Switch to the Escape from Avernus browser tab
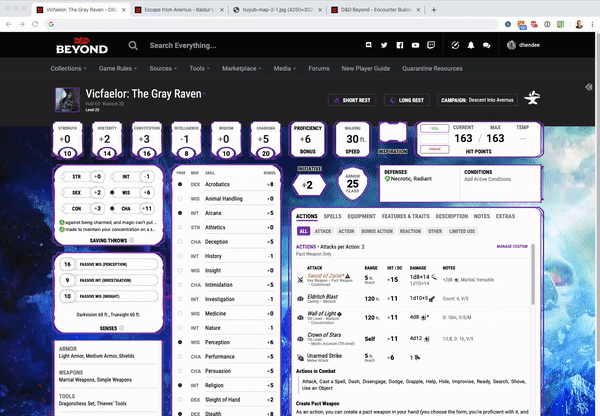Image resolution: width=600 pixels, height=416 pixels. [x=179, y=10]
